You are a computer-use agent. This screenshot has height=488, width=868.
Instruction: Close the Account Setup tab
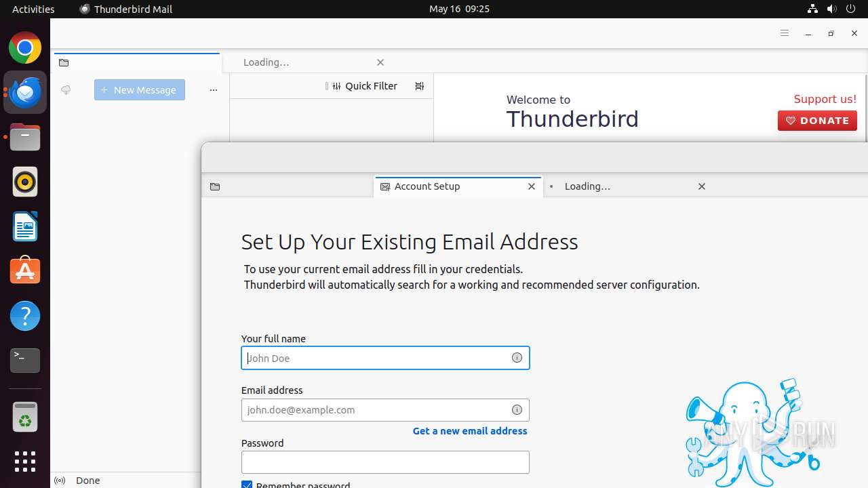click(532, 186)
